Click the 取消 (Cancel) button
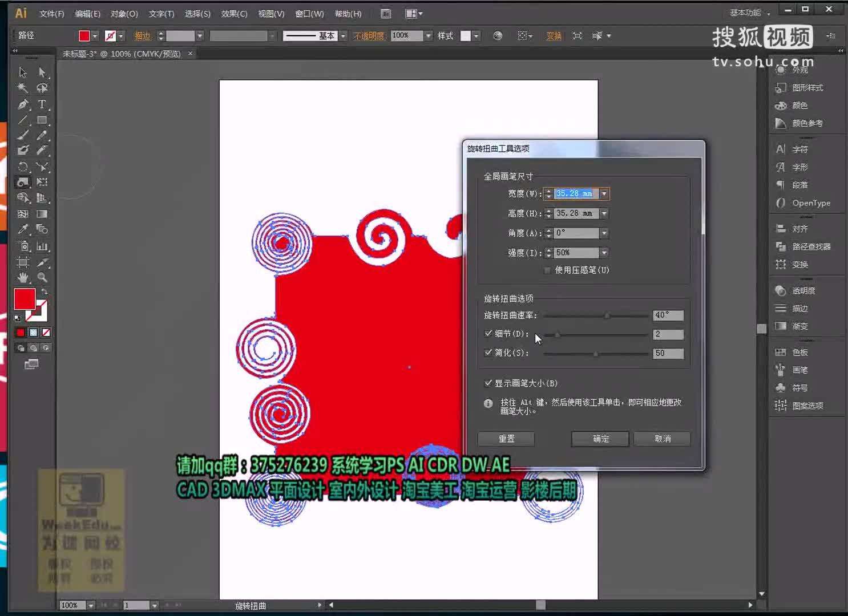Image resolution: width=848 pixels, height=616 pixels. click(x=663, y=439)
